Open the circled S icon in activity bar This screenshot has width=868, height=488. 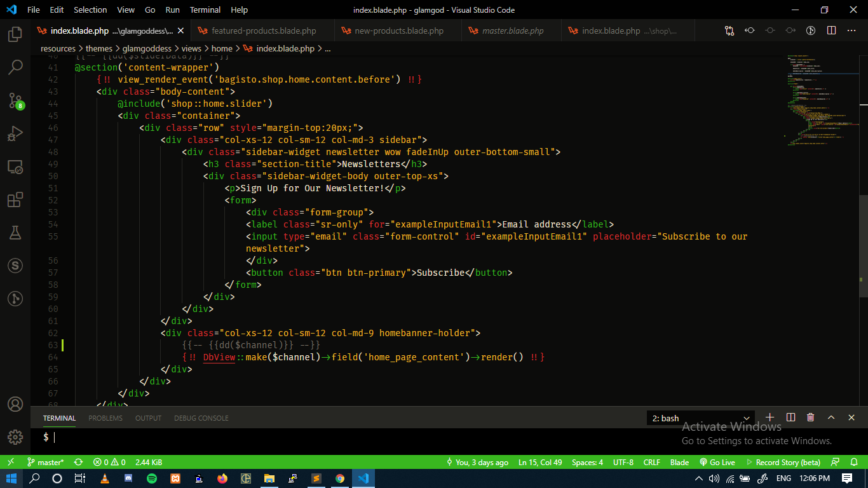coord(15,265)
